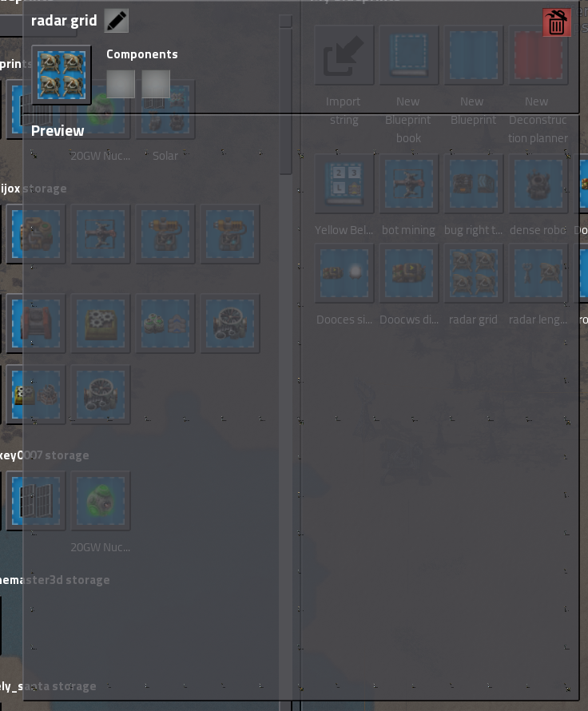The height and width of the screenshot is (711, 588).
Task: Select the radar grid blueprint in the library grid
Action: 472,273
